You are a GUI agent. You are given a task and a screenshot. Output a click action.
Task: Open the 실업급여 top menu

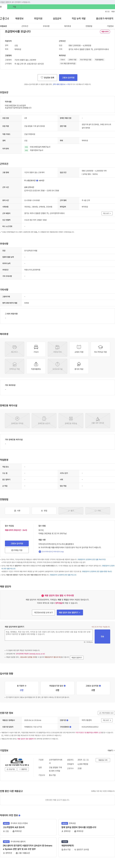(57, 19)
